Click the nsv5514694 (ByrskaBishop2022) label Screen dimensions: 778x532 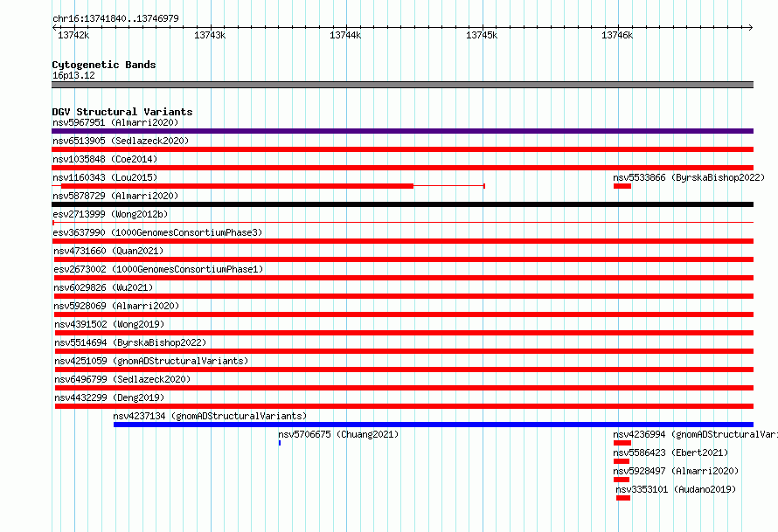tap(130, 342)
